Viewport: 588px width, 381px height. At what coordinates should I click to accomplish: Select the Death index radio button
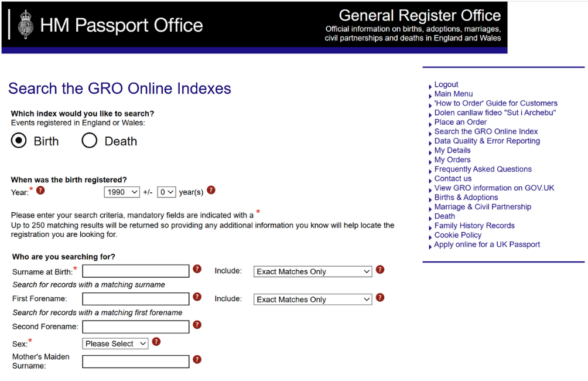coord(89,141)
